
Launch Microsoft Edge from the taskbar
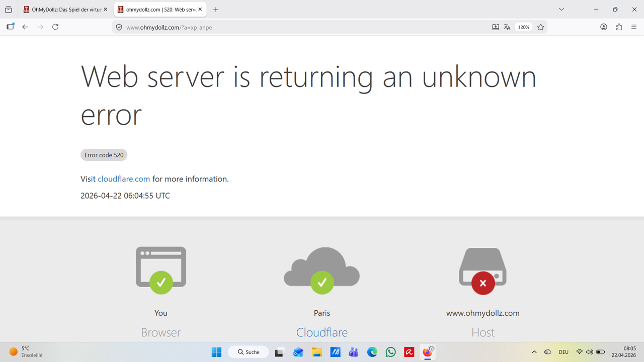point(372,352)
